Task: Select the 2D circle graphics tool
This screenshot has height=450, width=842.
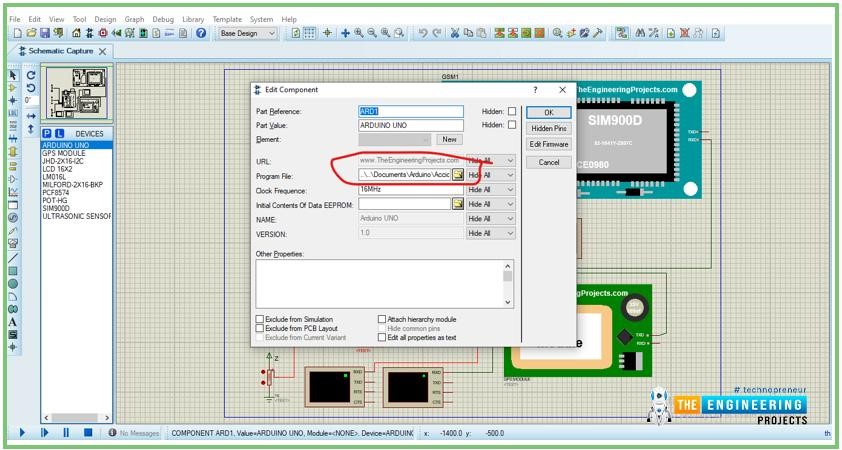Action: (13, 284)
